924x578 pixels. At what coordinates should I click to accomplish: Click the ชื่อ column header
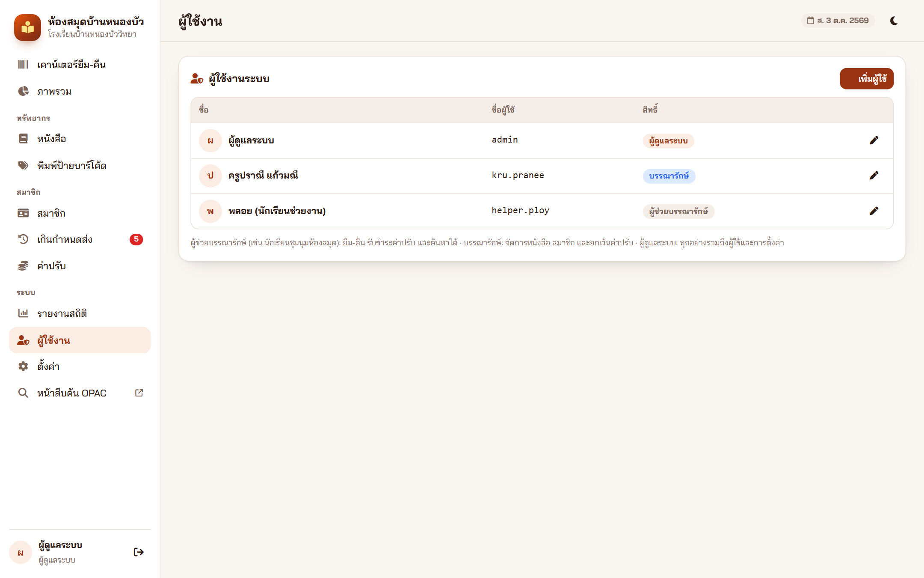click(204, 110)
